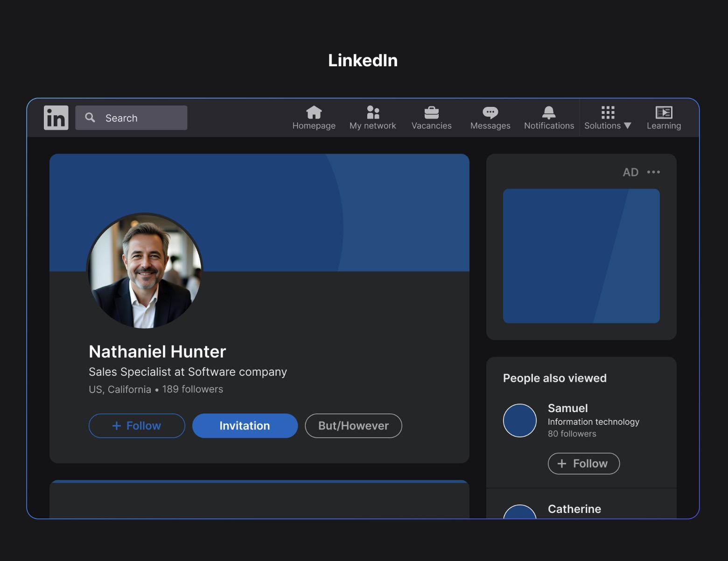Open the Notifications bell icon
This screenshot has width=728, height=561.
549,112
